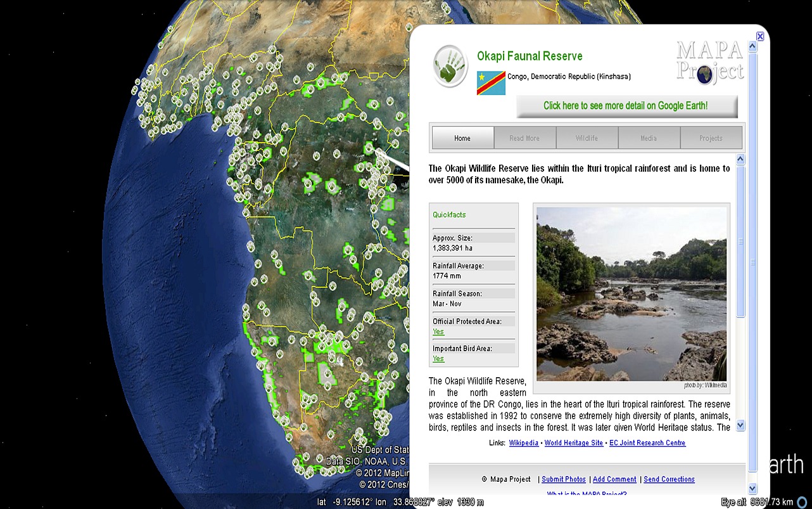Click 'Congo, Democratic Republic (Kinshasa)' text
Screen dimensions: 812x509
coord(569,77)
